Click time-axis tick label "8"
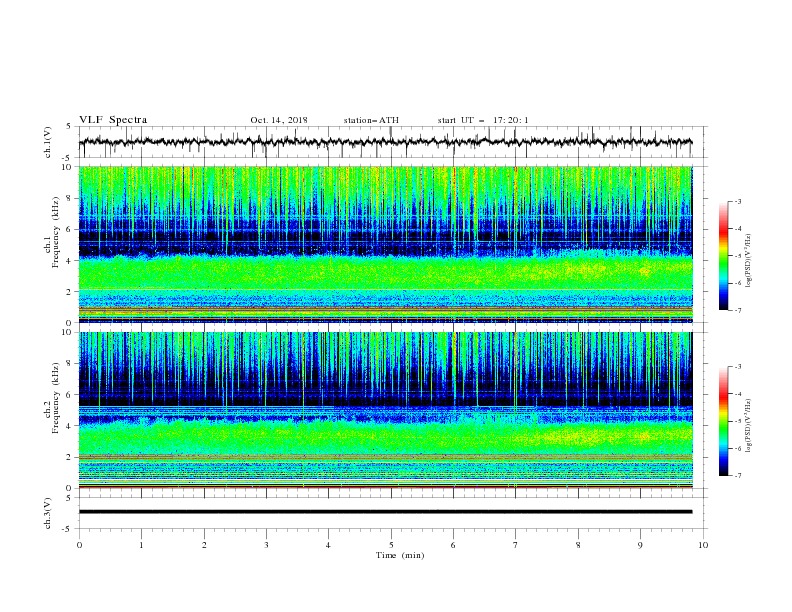The image size is (792, 612). [578, 545]
